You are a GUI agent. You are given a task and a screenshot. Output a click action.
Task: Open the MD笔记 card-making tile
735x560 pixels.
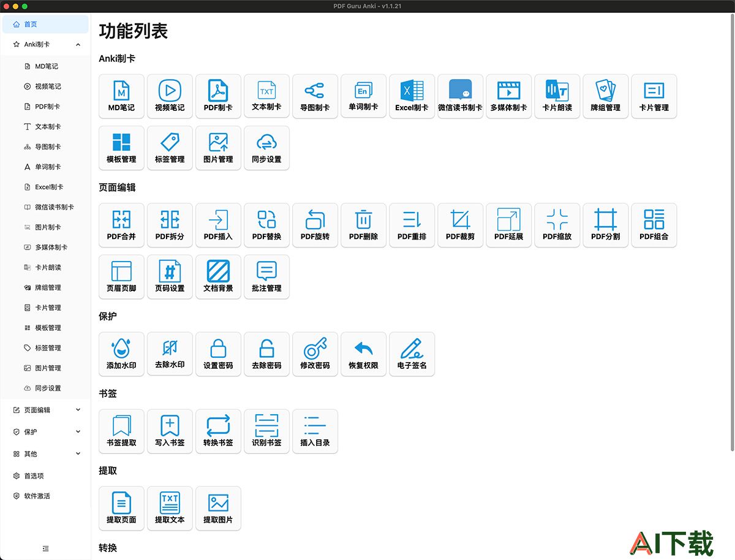pos(121,96)
